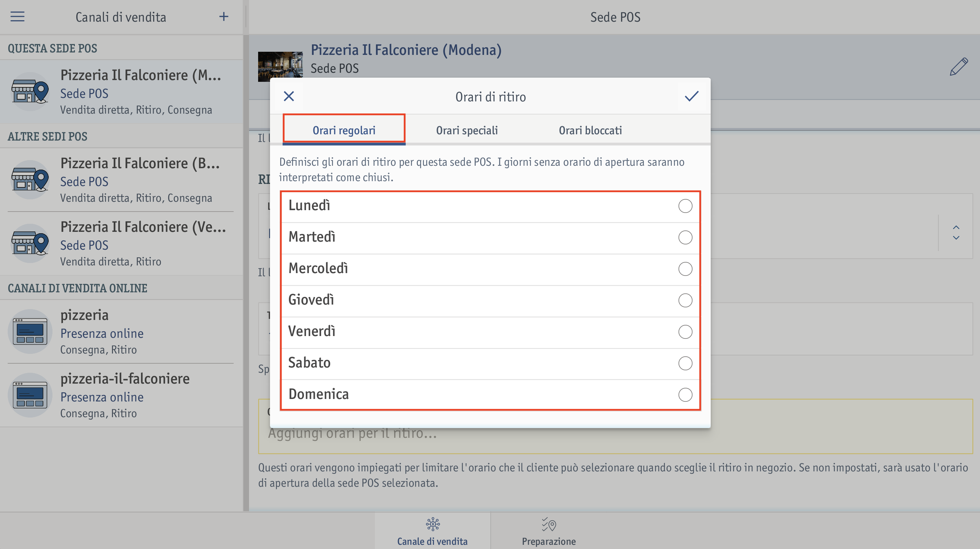Viewport: 980px width, 549px height.
Task: Open Pizzeria Il Falconiere (B...) location
Action: point(121,180)
